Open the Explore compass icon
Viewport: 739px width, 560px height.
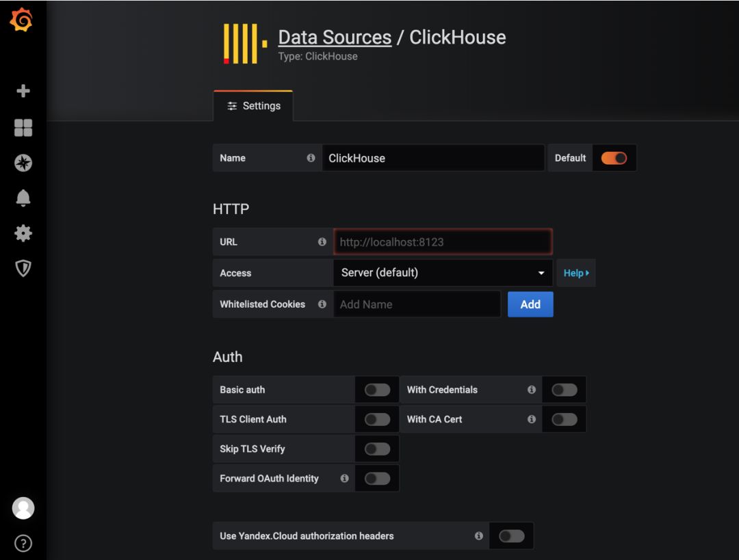(23, 163)
